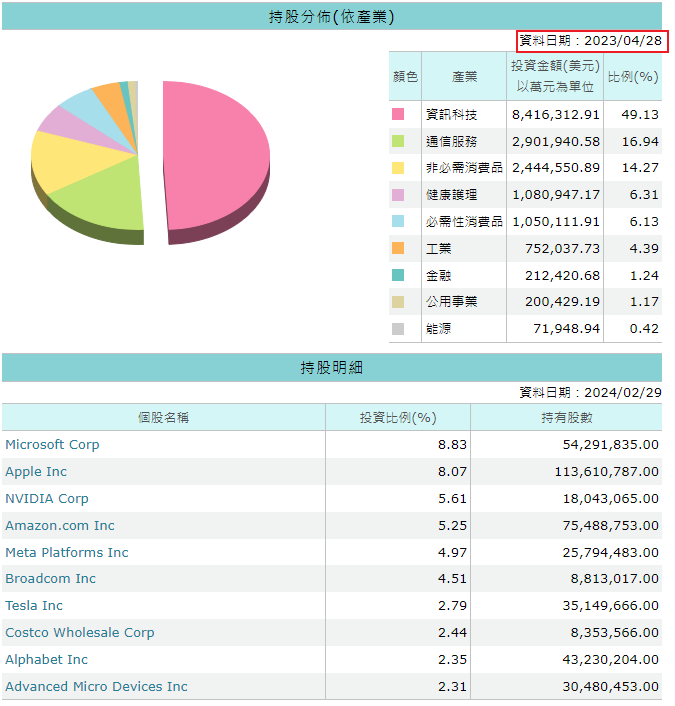The height and width of the screenshot is (706, 675).
Task: Select the Amazon.com Inc link
Action: click(60, 526)
